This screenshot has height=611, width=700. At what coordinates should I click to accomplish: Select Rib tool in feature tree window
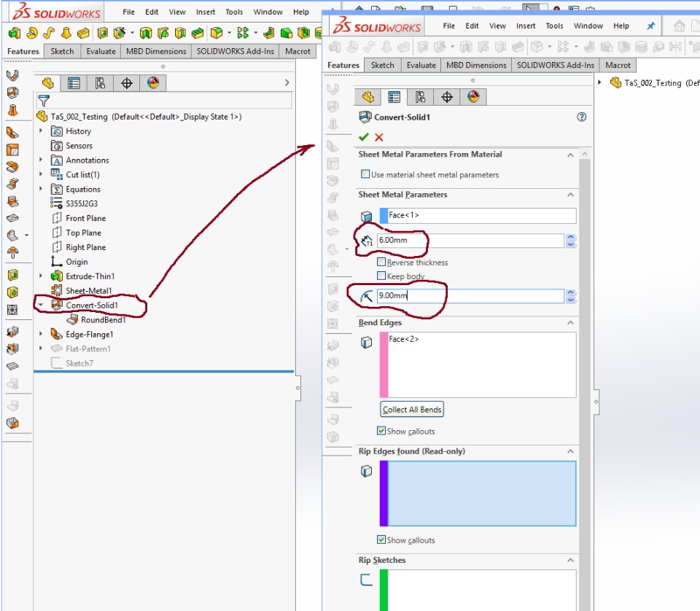coord(269,33)
